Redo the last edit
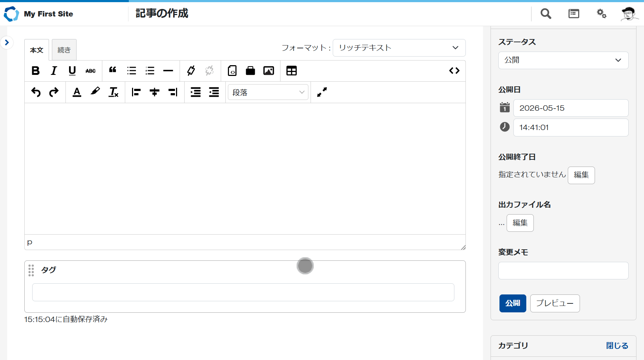The height and width of the screenshot is (360, 644). point(54,92)
